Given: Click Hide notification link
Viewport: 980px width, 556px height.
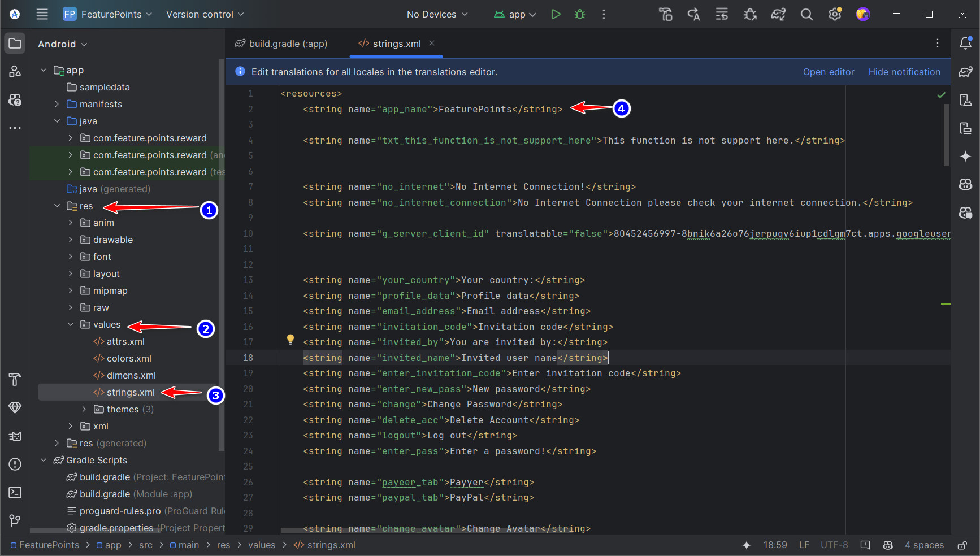Looking at the screenshot, I should [x=904, y=72].
